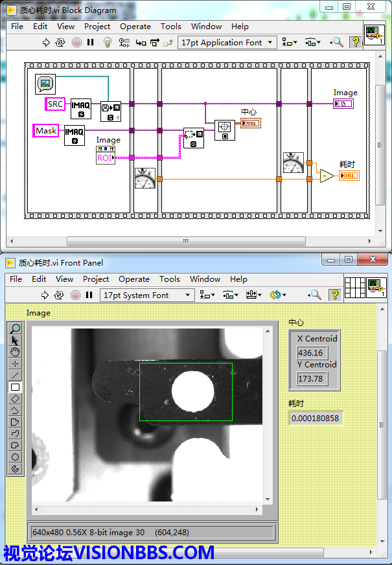Click the Context Help question mark button
The height and width of the screenshot is (565, 392).
click(x=355, y=43)
